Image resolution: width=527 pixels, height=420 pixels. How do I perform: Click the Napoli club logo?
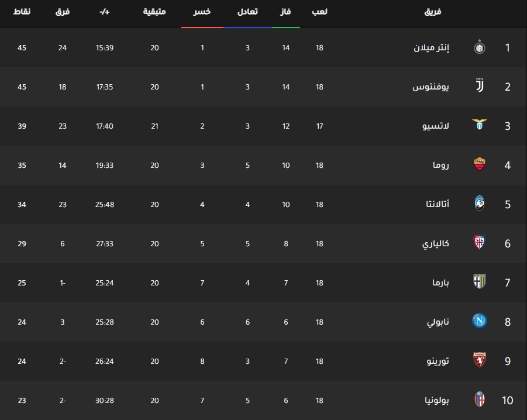480,322
